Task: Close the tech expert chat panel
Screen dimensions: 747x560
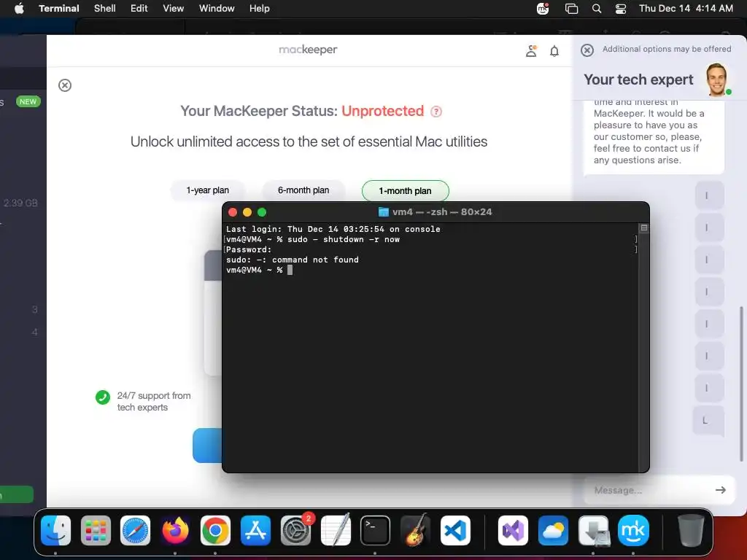Action: (x=587, y=50)
